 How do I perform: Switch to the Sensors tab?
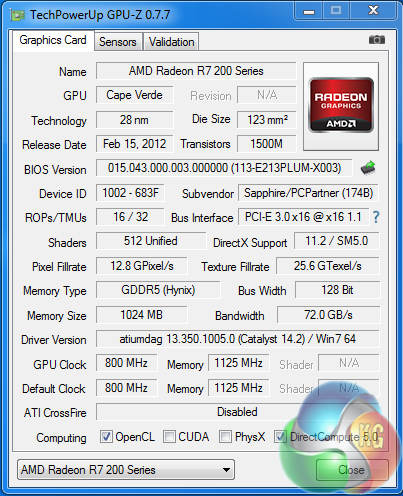118,42
